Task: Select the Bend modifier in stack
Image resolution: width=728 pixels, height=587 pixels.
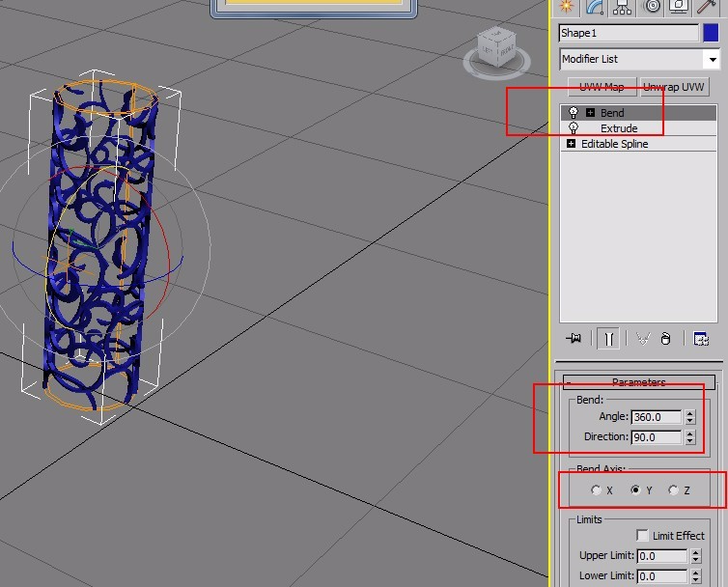Action: pyautogui.click(x=639, y=112)
